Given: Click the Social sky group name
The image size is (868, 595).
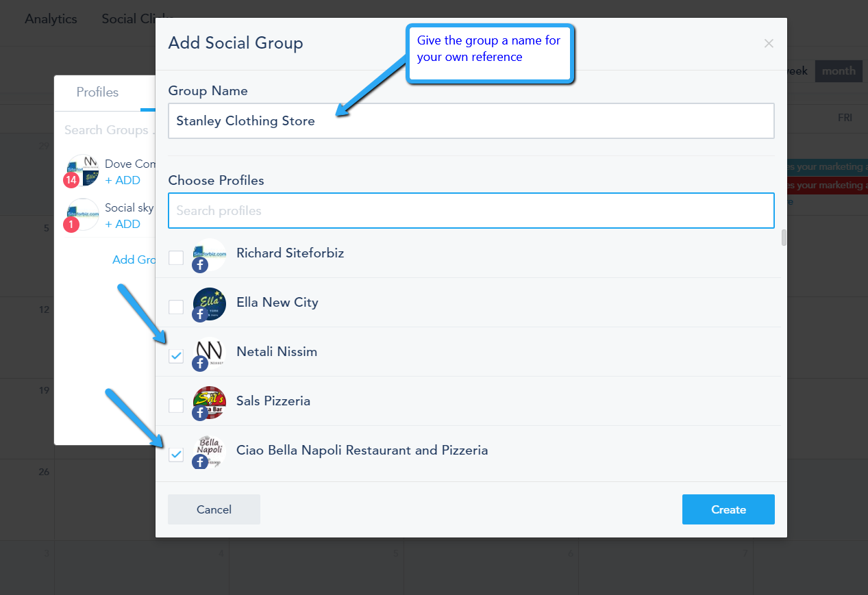Looking at the screenshot, I should [129, 208].
